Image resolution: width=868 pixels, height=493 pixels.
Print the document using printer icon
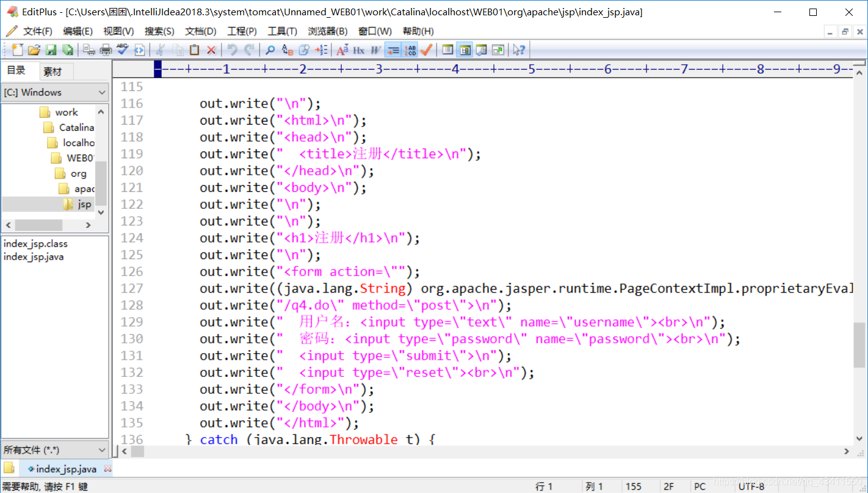click(106, 50)
